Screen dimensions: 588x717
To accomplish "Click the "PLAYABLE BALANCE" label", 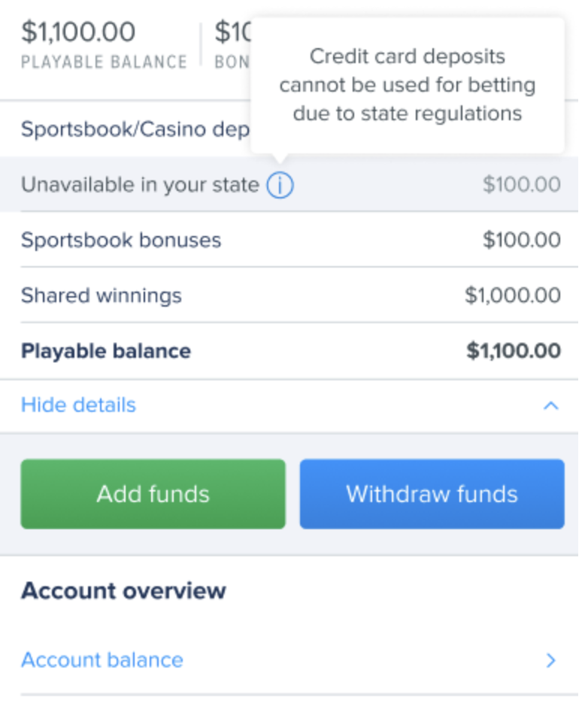I will (103, 62).
